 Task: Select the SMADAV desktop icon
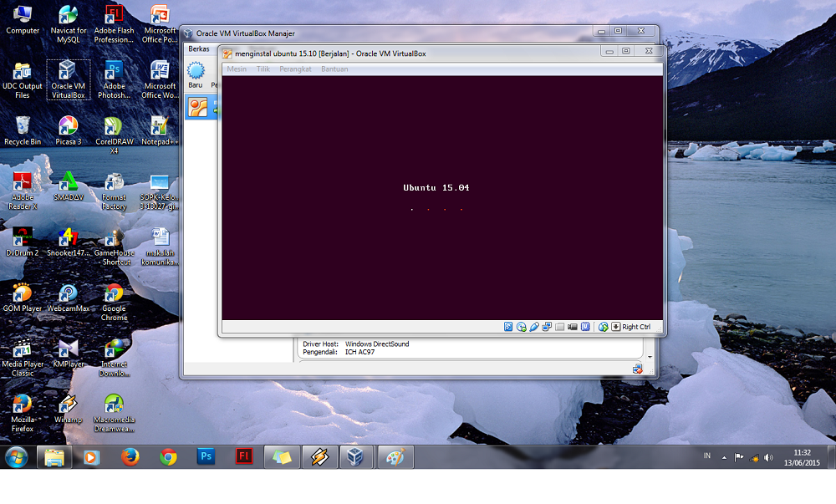coord(69,186)
